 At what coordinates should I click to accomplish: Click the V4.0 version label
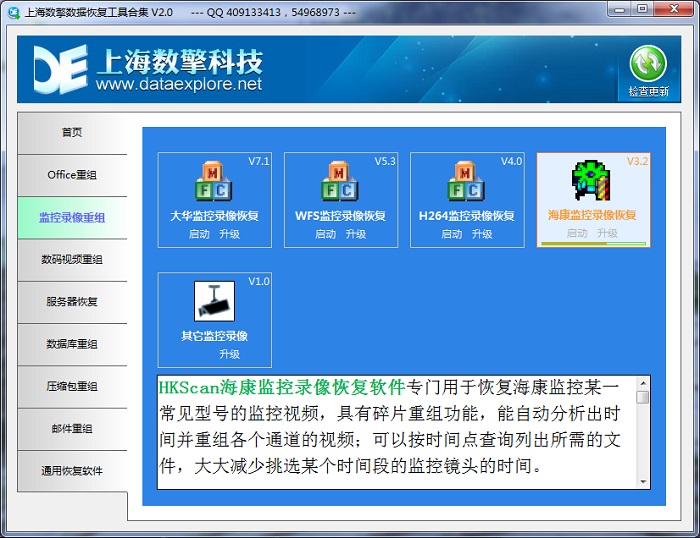tap(512, 161)
